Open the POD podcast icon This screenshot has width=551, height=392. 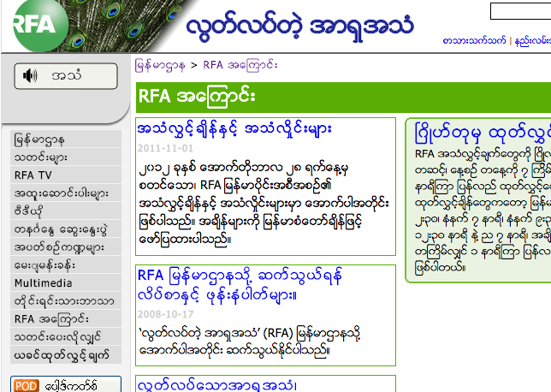pos(27,386)
